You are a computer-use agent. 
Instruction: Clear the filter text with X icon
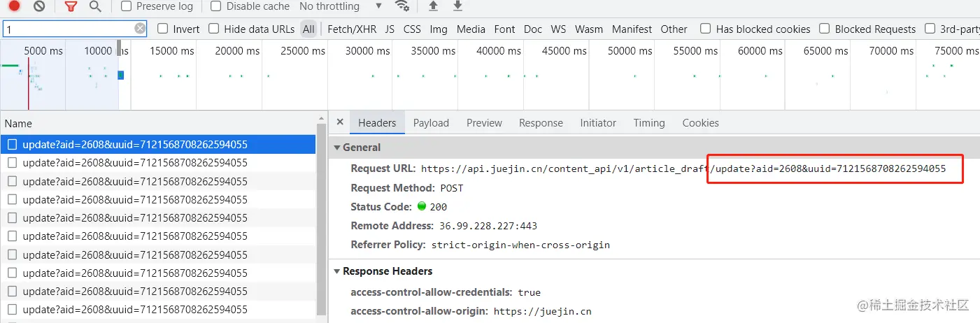click(x=140, y=29)
